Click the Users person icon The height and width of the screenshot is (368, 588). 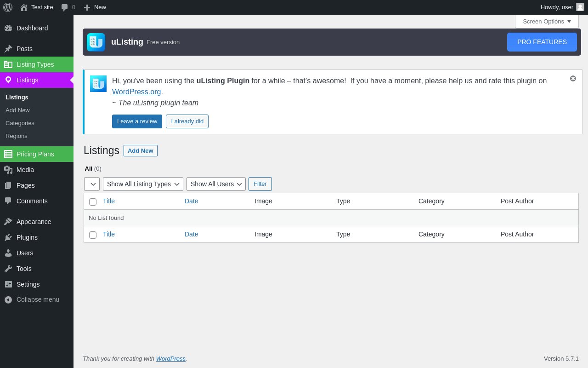8,253
